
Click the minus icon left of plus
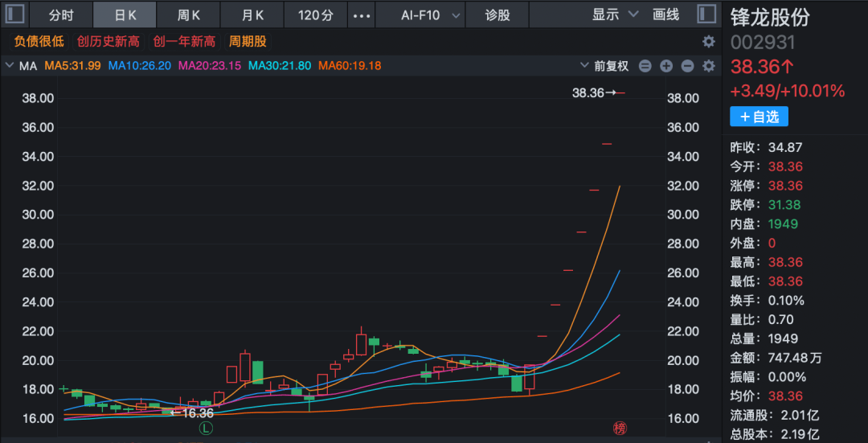645,66
